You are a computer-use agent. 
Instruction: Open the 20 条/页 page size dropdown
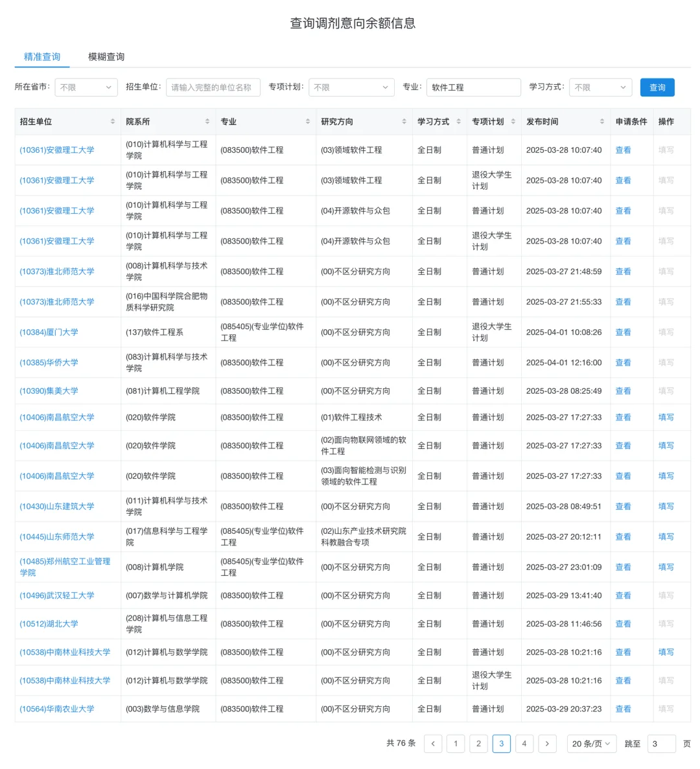coord(591,744)
